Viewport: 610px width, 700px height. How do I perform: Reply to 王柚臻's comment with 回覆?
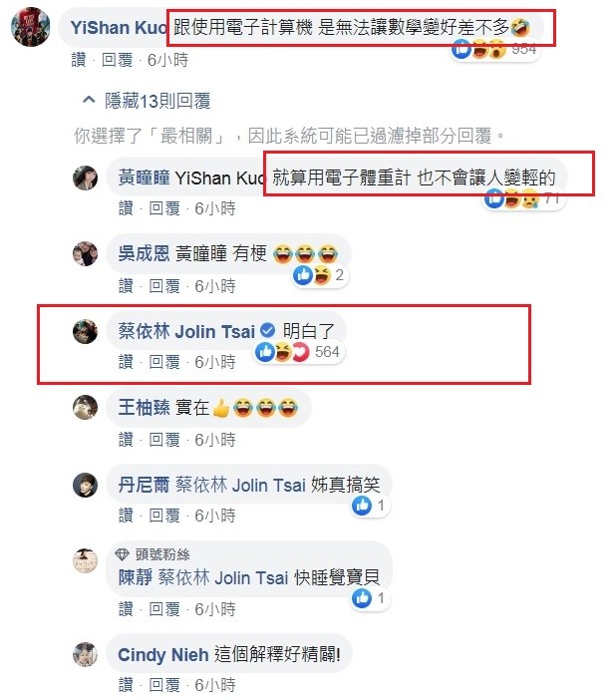164,440
